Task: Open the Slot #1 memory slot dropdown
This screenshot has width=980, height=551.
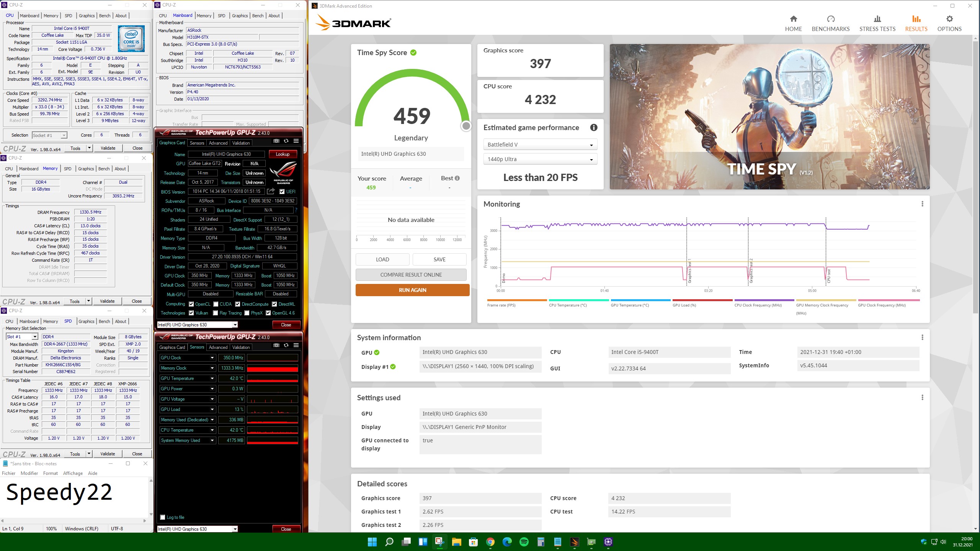Action: click(22, 337)
